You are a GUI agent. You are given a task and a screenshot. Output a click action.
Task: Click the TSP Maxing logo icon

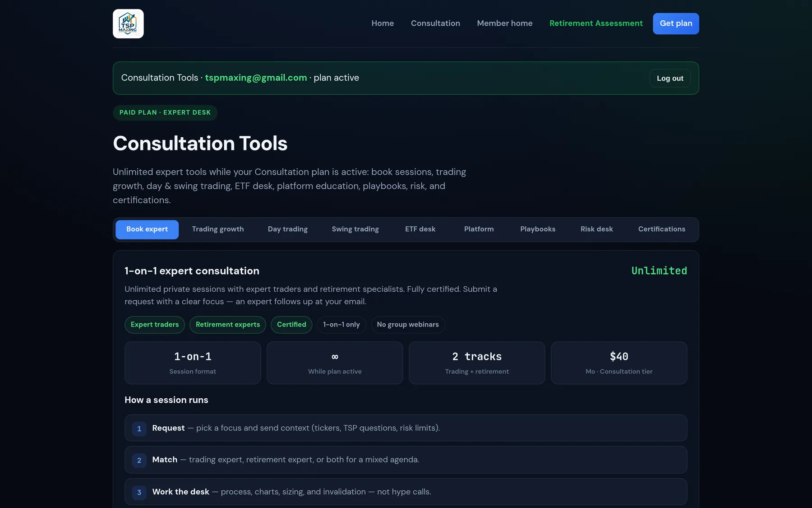coord(128,23)
